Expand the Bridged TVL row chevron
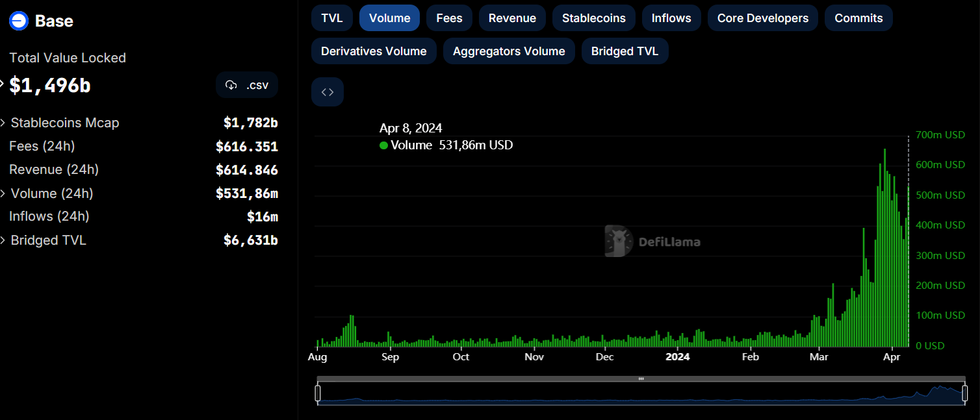 [x=3, y=240]
